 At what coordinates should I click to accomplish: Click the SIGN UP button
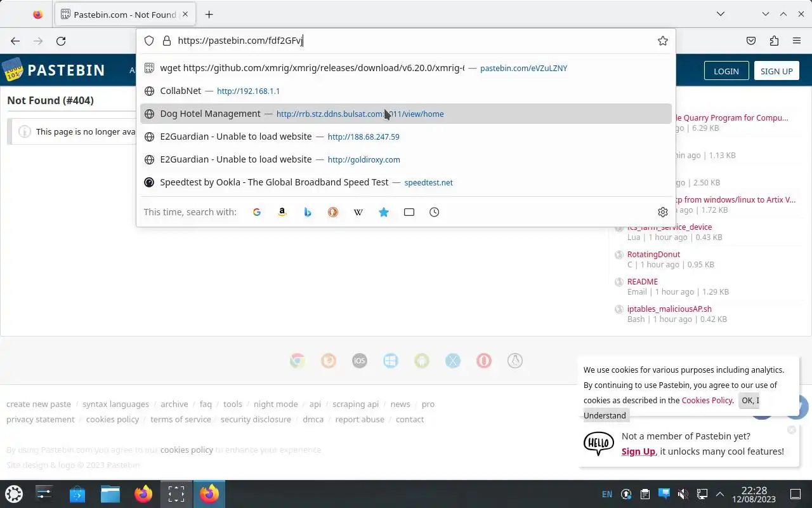click(776, 71)
